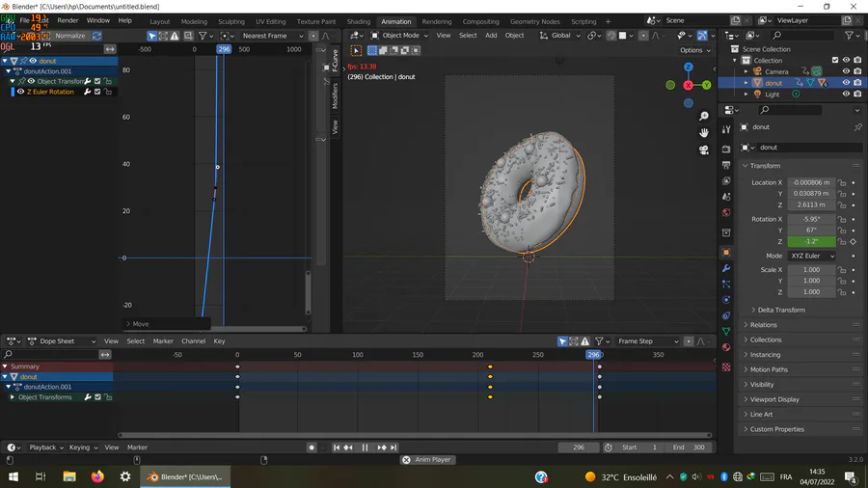Click the pin icon beside donut properties

pyautogui.click(x=857, y=127)
